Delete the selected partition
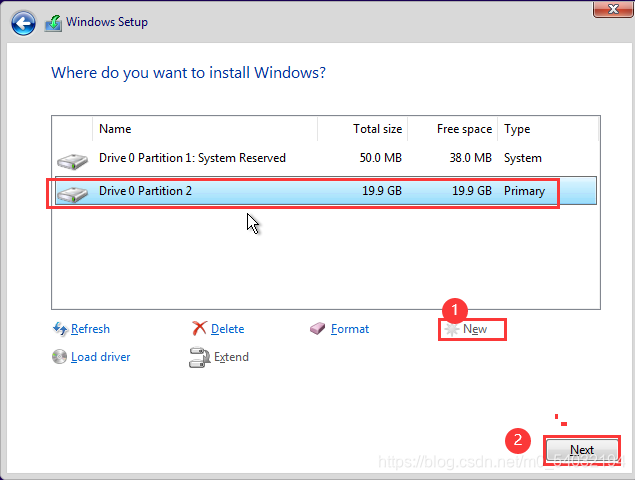The width and height of the screenshot is (635, 480). (228, 329)
